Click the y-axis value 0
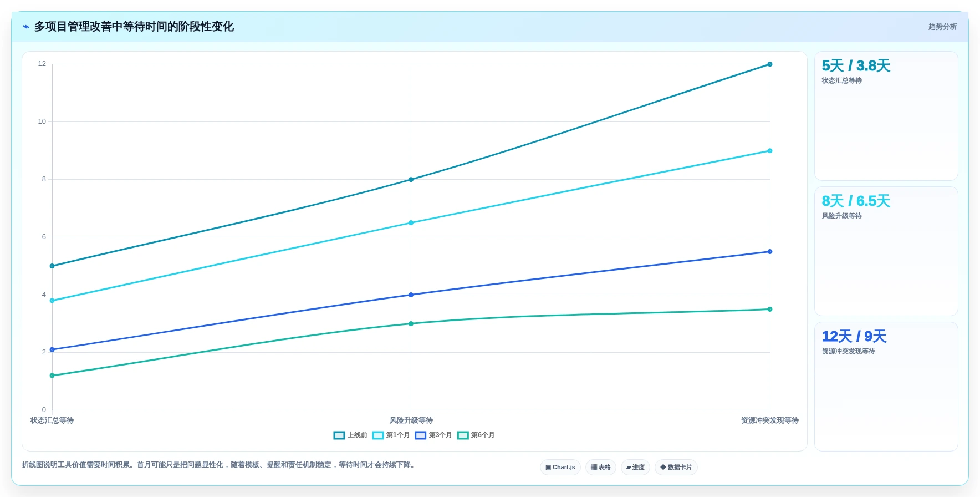The width and height of the screenshot is (980, 497). coord(44,410)
